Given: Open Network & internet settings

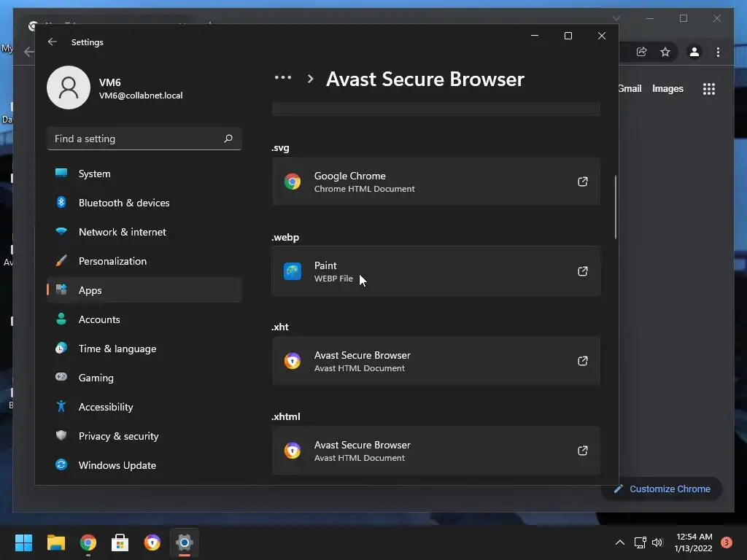Looking at the screenshot, I should (x=144, y=232).
